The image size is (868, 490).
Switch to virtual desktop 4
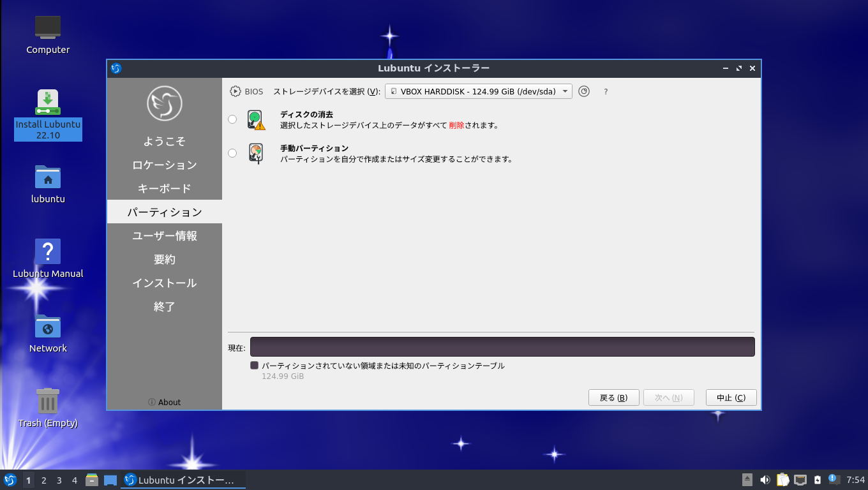point(74,480)
